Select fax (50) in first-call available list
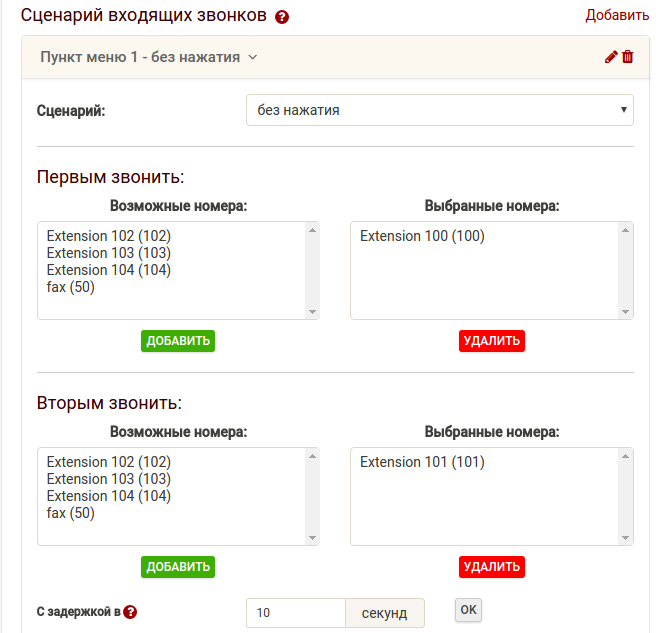 [71, 287]
